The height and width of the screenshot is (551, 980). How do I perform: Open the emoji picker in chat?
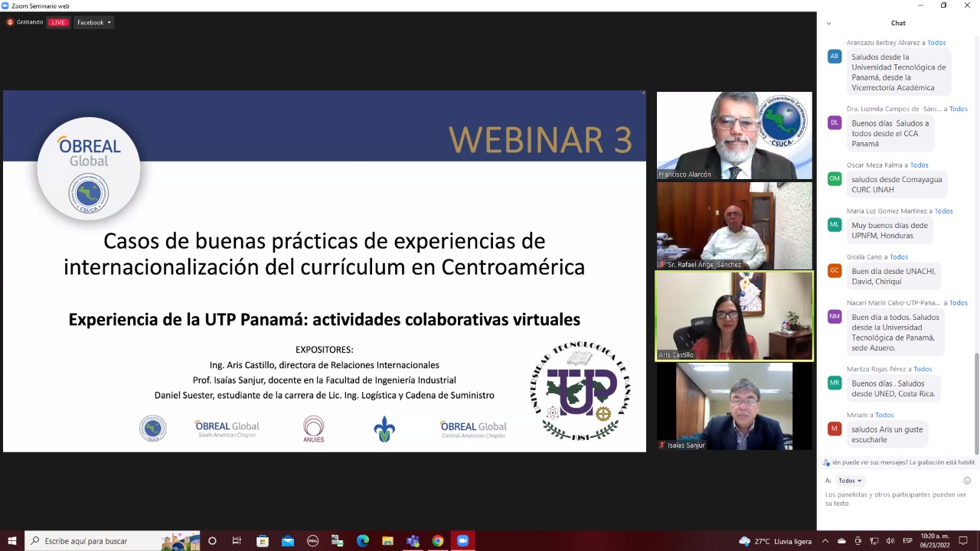967,481
